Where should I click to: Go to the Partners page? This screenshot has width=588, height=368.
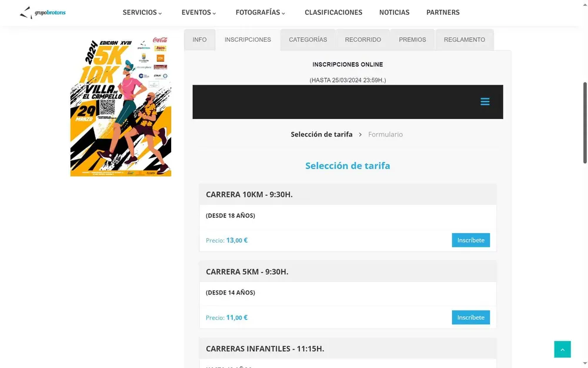443,12
